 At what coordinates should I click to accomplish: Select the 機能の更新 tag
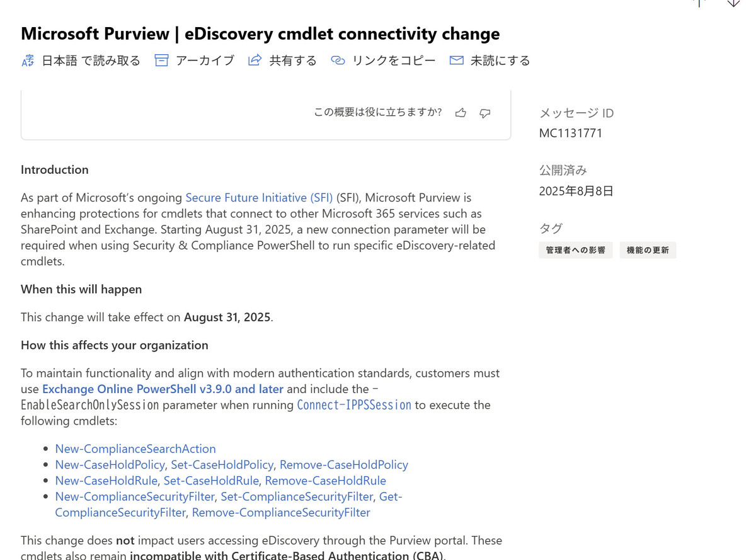(648, 250)
